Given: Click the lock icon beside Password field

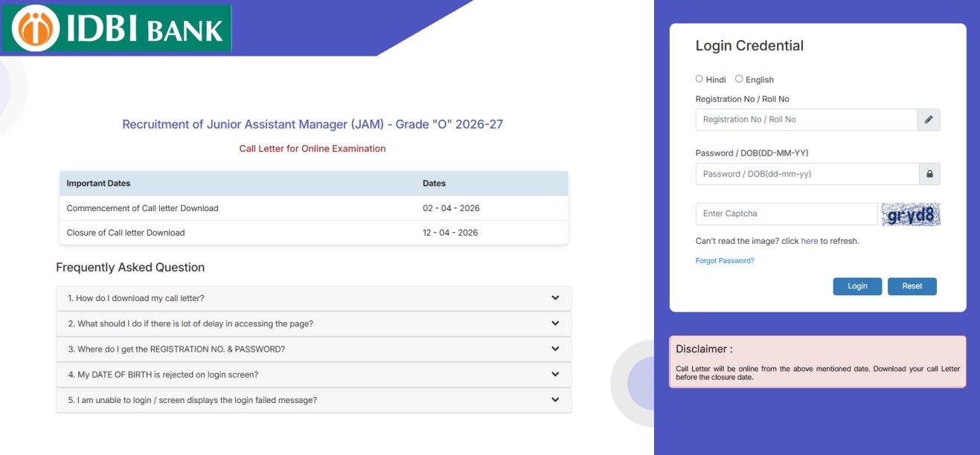Looking at the screenshot, I should click(x=929, y=173).
